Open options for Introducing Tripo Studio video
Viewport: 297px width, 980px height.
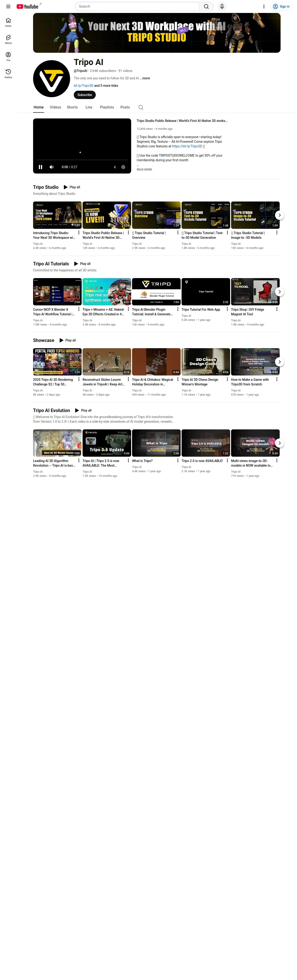coord(79,233)
